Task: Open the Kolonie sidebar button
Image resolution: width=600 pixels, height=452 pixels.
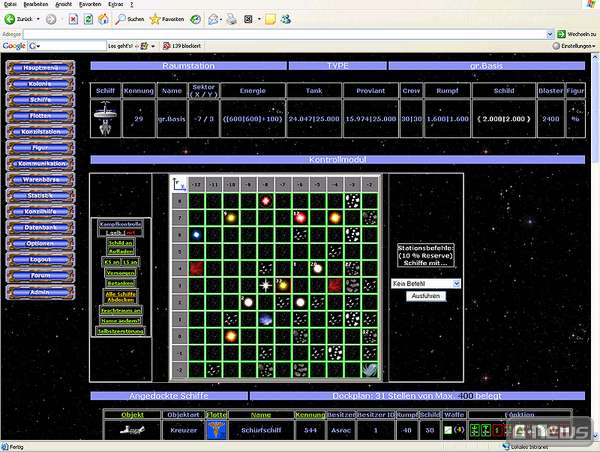Action: (x=40, y=84)
